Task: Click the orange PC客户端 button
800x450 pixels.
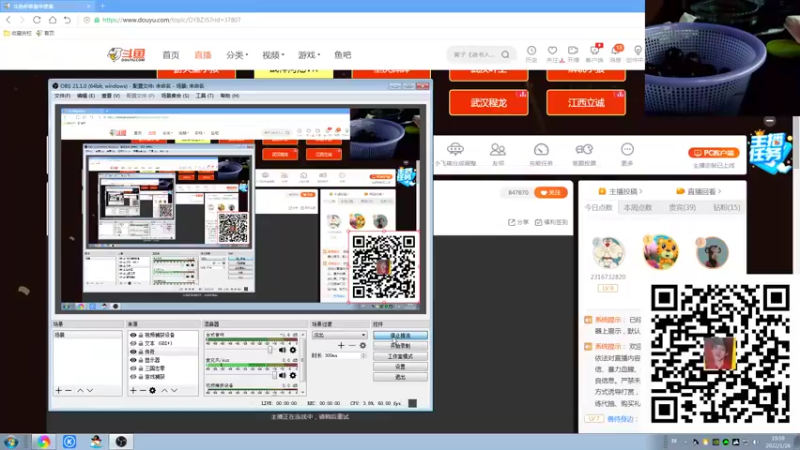Action: point(713,153)
